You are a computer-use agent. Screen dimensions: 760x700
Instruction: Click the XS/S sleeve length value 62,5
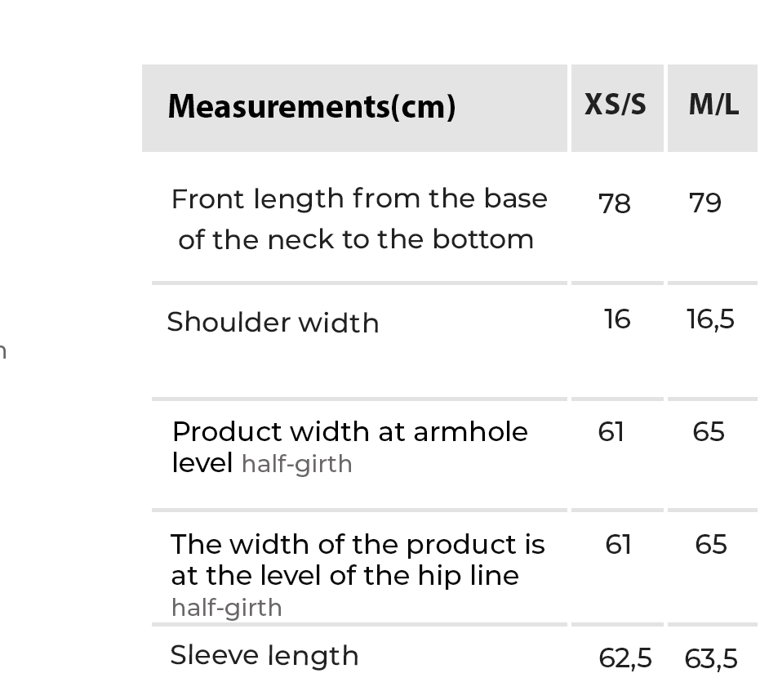(625, 658)
